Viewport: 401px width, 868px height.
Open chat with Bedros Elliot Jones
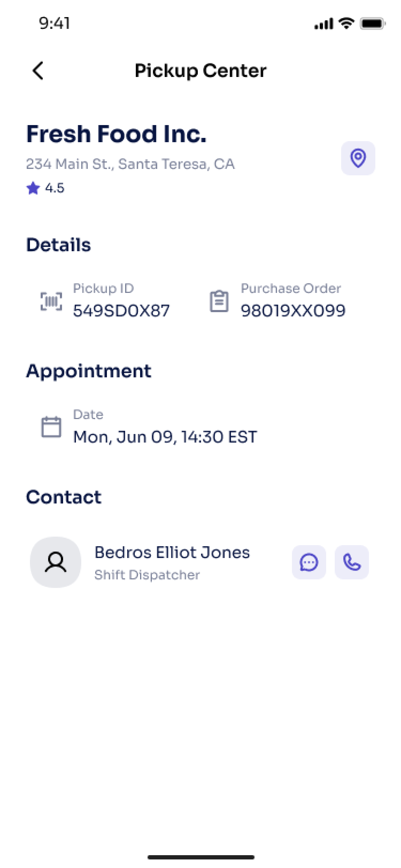point(309,562)
